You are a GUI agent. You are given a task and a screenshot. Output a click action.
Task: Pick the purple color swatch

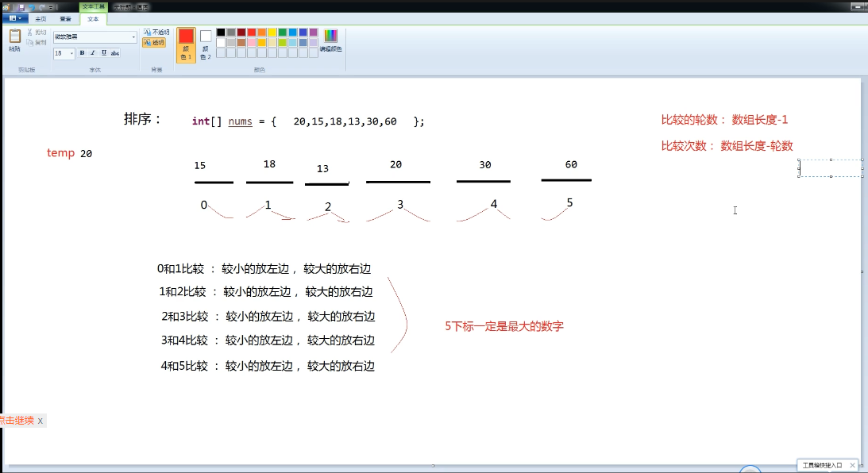point(314,32)
